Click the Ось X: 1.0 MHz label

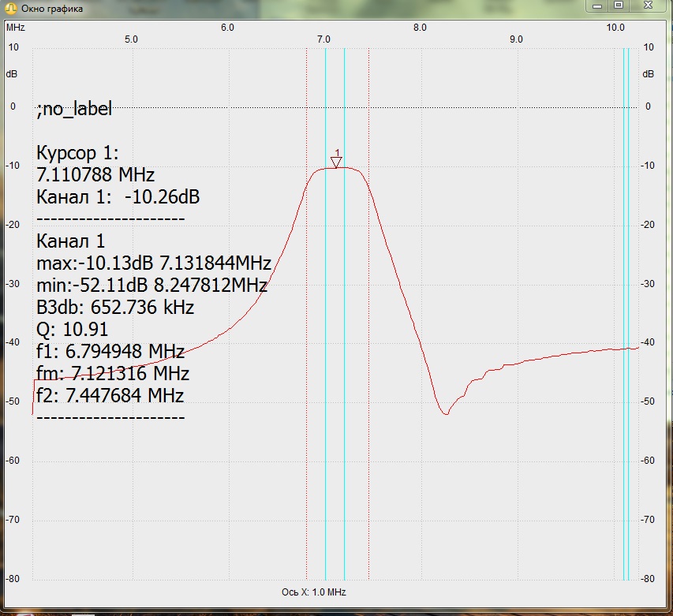pyautogui.click(x=314, y=592)
